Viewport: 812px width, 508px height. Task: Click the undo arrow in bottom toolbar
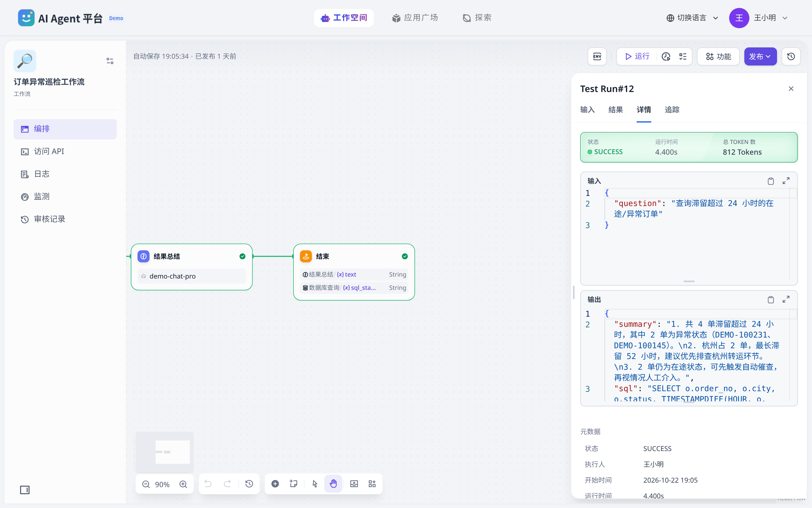(x=208, y=484)
